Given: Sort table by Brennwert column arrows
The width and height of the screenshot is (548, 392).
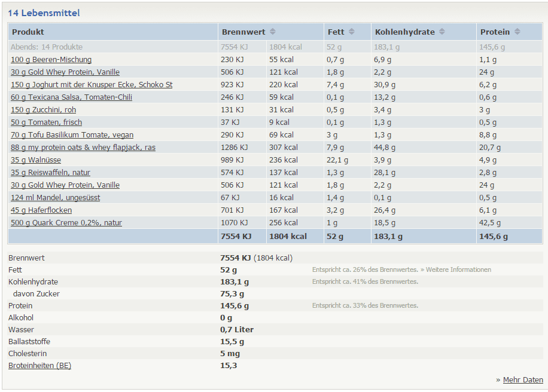Looking at the screenshot, I should click(273, 32).
